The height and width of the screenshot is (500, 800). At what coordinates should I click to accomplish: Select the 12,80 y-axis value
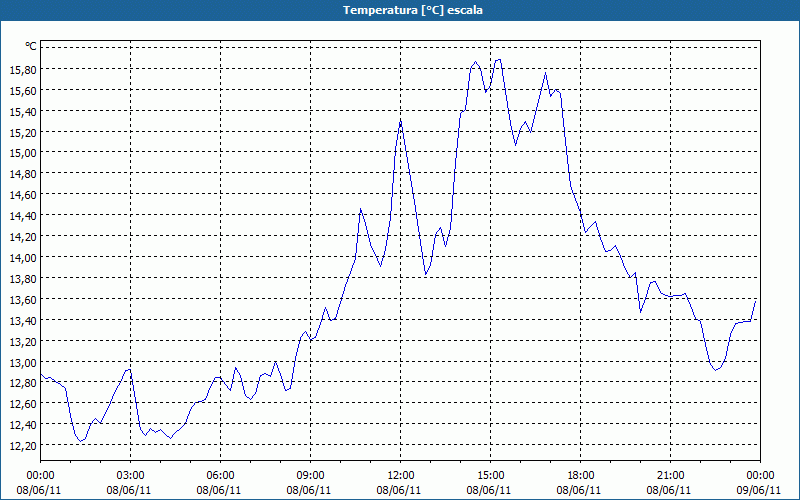click(23, 383)
